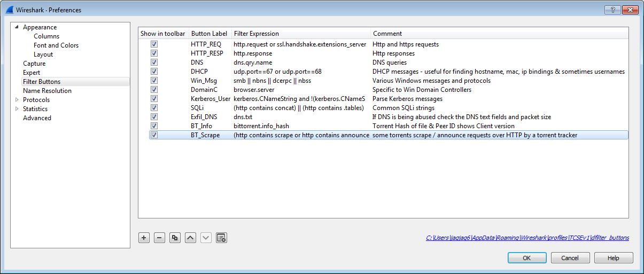The width and height of the screenshot is (644, 274).
Task: Select Columns in preferences tree
Action: click(x=46, y=36)
